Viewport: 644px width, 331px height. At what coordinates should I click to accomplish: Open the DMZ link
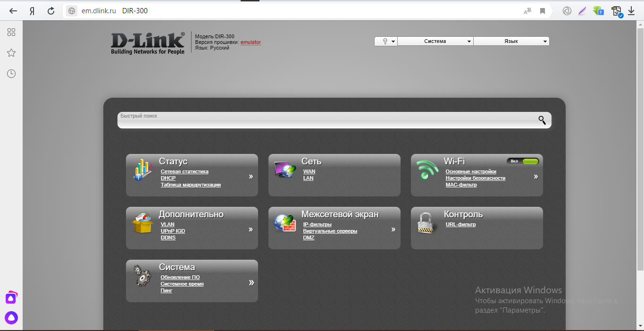click(x=309, y=238)
